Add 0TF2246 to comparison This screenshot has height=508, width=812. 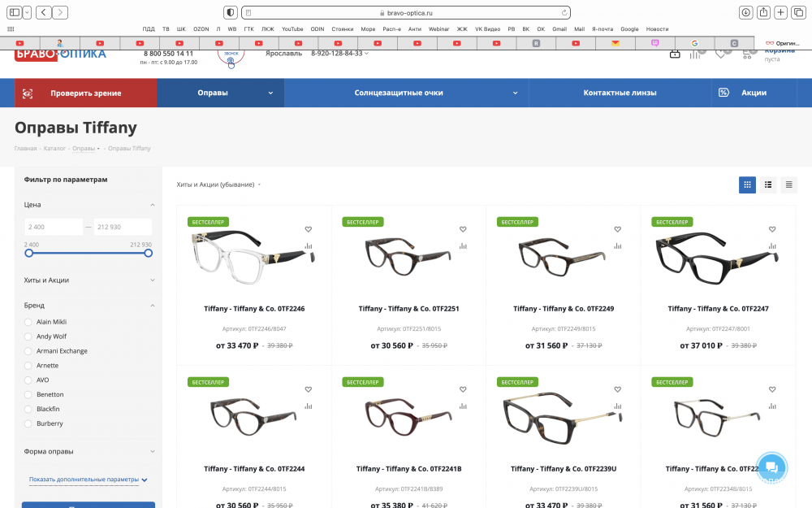309,246
